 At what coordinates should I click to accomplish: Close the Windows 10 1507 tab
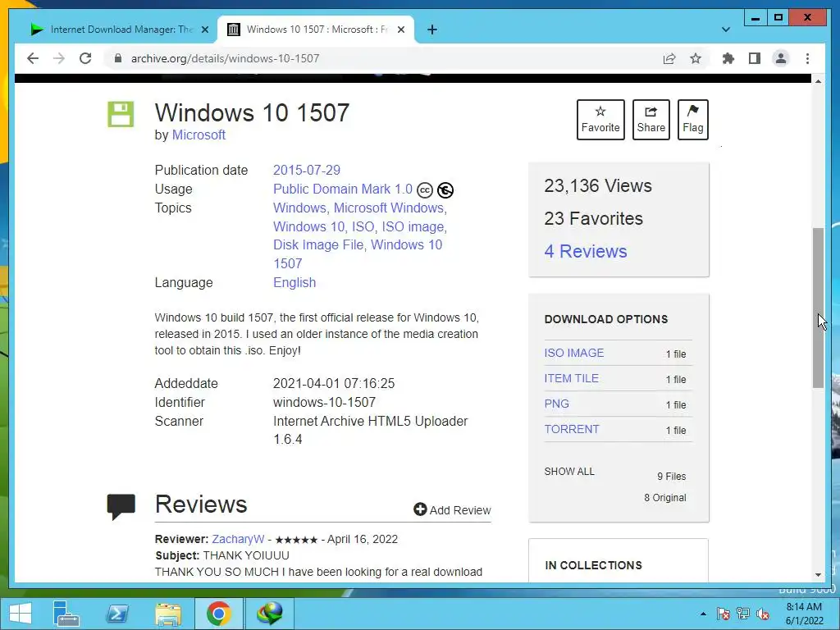pos(400,30)
